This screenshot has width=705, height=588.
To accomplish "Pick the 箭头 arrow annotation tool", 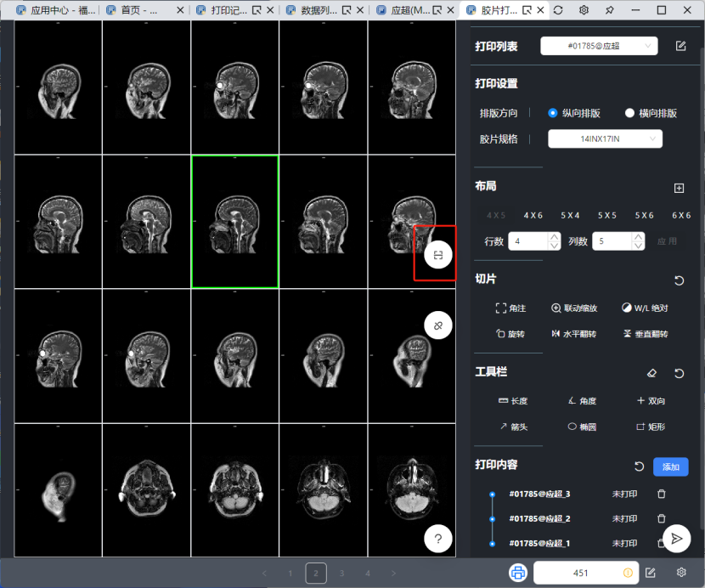I will point(513,427).
